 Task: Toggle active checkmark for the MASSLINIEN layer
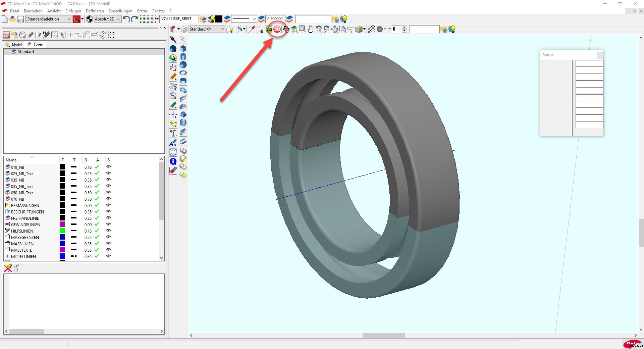[97, 244]
